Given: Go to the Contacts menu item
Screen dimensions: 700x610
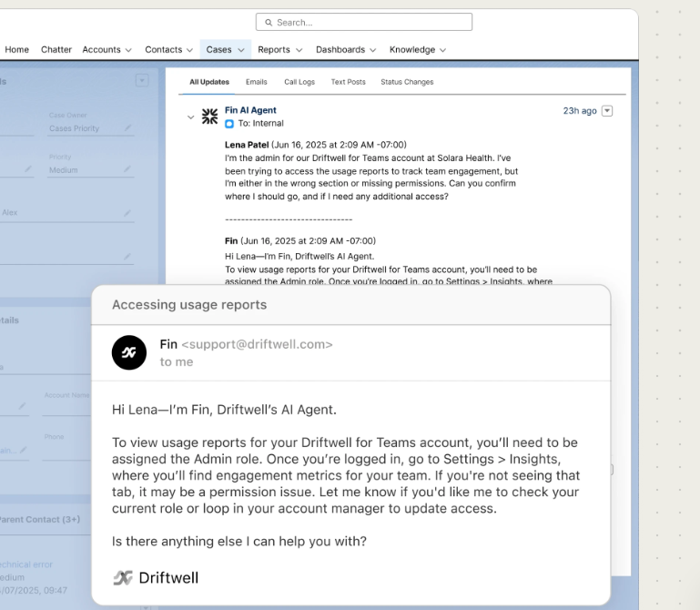Looking at the screenshot, I should coord(163,49).
